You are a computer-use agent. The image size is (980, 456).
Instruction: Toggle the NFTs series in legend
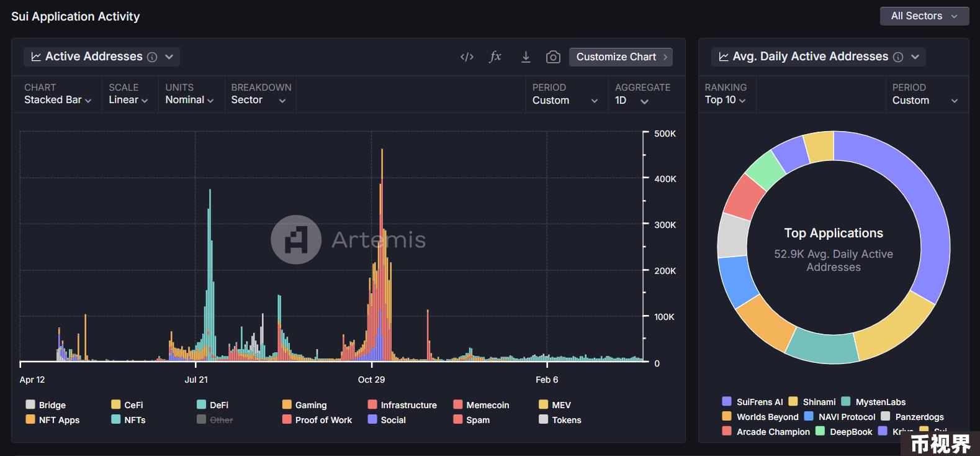[x=128, y=420]
